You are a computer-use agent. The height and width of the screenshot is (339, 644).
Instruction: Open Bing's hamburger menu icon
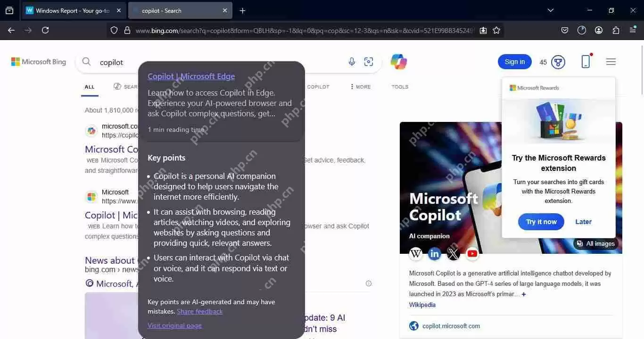coord(611,62)
